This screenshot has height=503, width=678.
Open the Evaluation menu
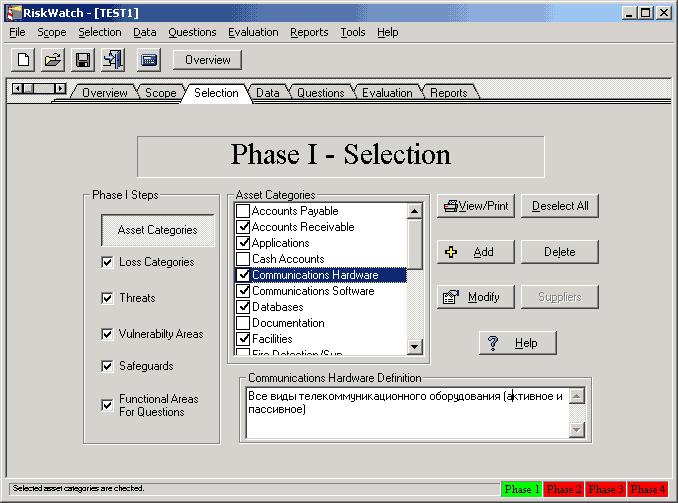tap(253, 32)
